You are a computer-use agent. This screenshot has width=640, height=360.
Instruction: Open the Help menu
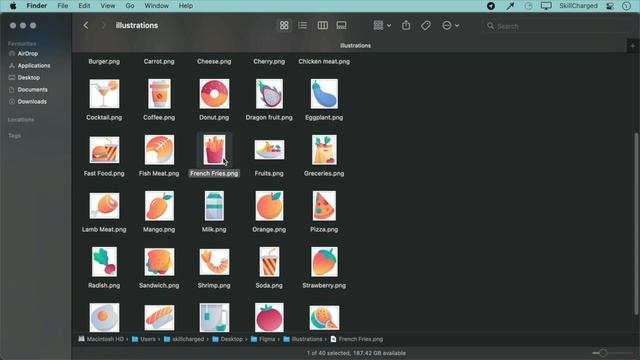[x=186, y=6]
